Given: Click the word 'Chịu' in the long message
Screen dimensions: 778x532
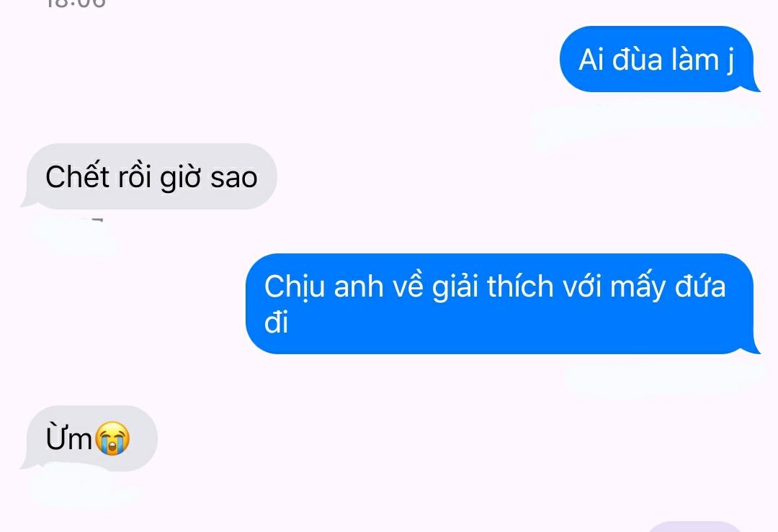Looking at the screenshot, I should [x=294, y=287].
